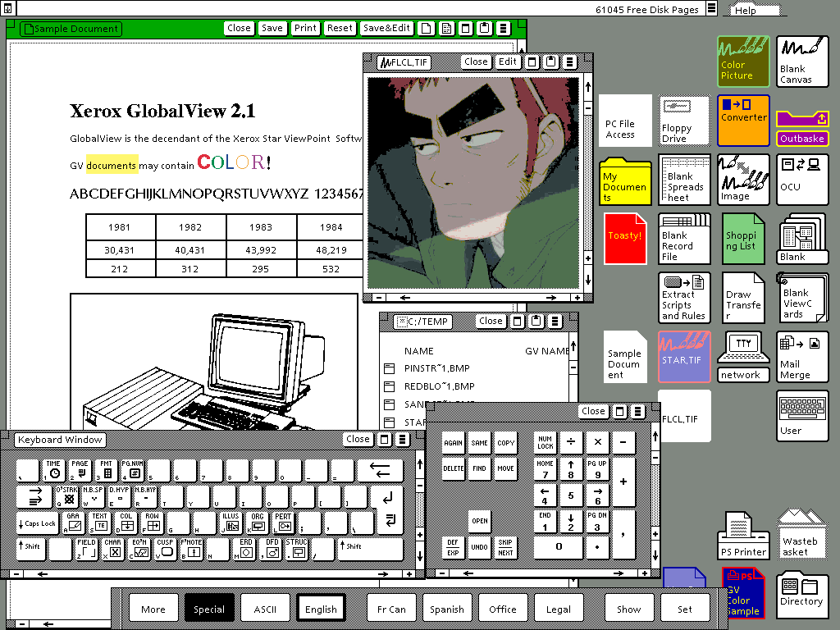Select the PS Printer icon

[744, 534]
